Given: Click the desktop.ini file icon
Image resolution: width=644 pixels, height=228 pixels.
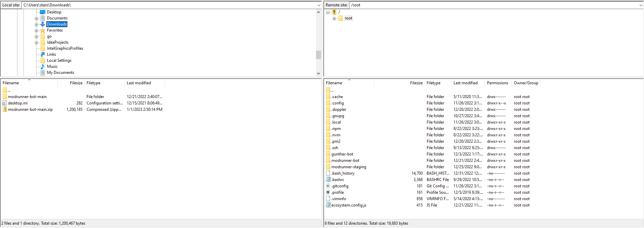Looking at the screenshot, I should [x=5, y=103].
